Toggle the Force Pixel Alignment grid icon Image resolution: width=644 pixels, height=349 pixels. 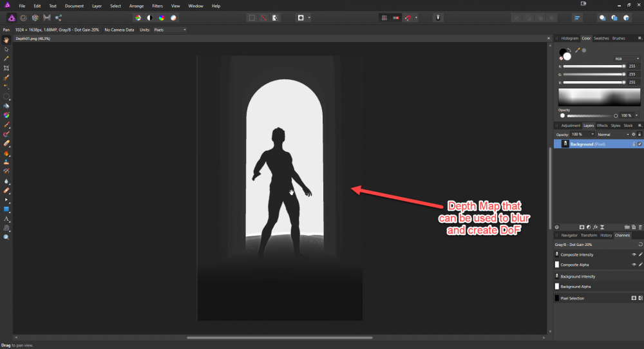(384, 17)
